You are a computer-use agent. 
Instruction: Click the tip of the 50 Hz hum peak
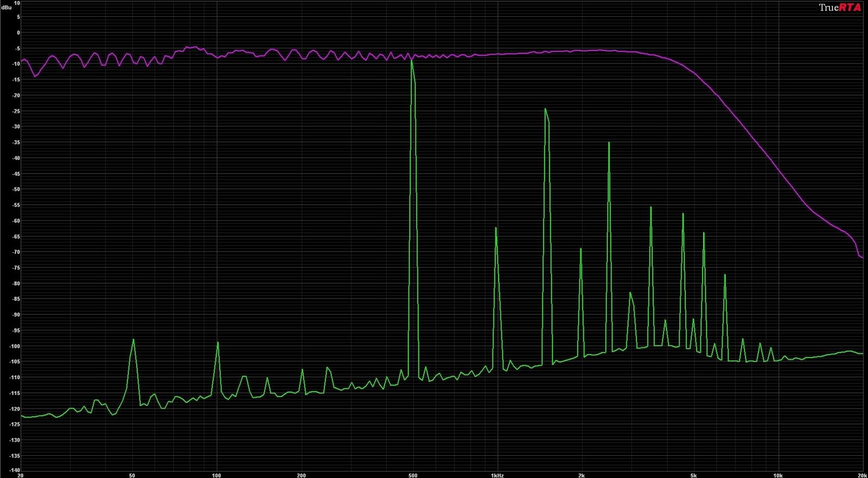[x=133, y=339]
